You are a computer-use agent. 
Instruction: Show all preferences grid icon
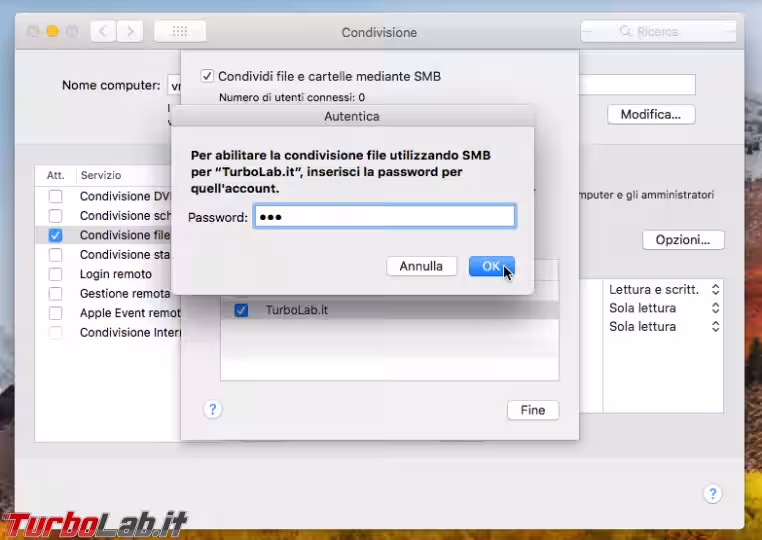180,32
